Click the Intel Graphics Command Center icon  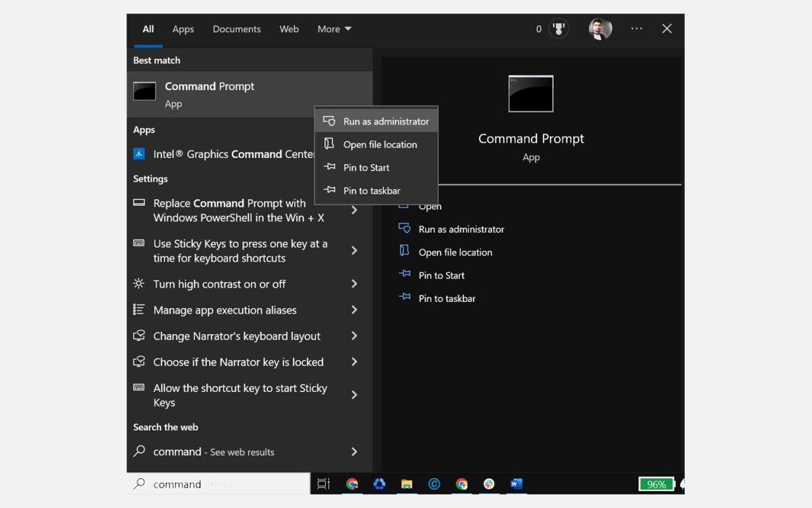139,154
